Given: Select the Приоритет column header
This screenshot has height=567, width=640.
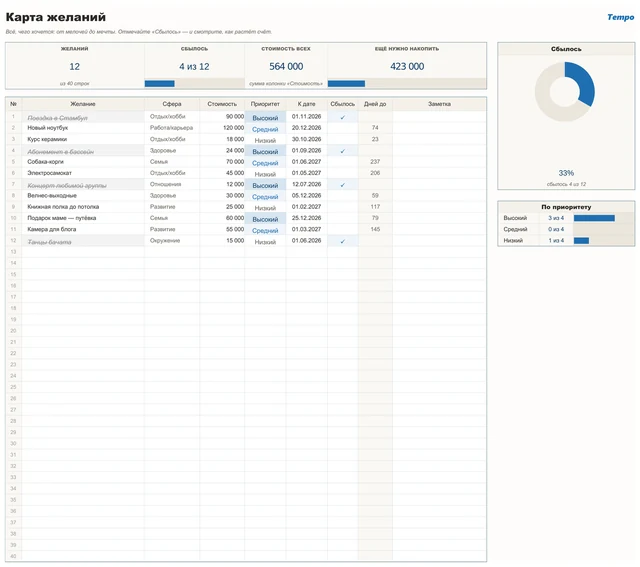Looking at the screenshot, I should tap(265, 104).
